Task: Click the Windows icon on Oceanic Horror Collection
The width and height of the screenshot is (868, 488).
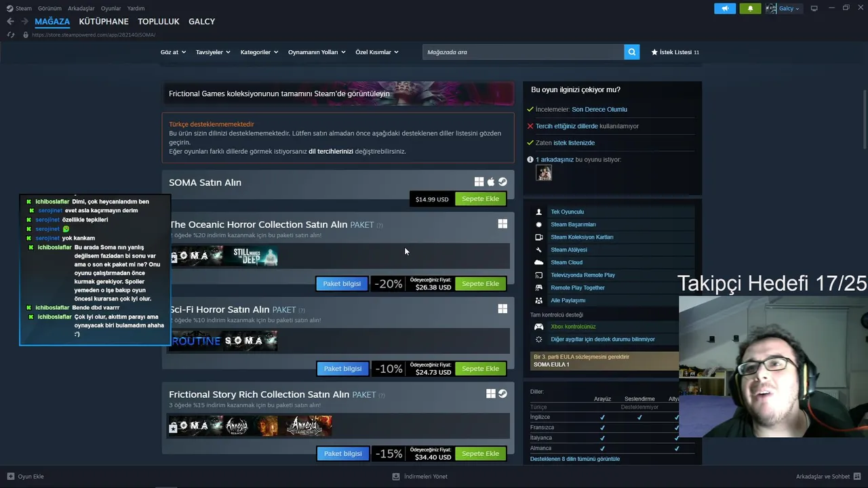Action: pyautogui.click(x=502, y=224)
